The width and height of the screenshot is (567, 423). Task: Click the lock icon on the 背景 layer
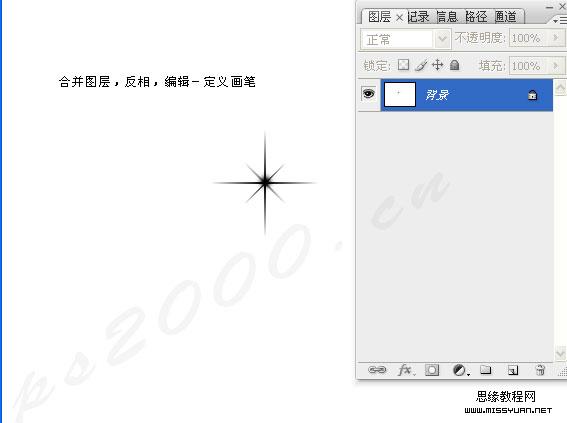coord(532,95)
